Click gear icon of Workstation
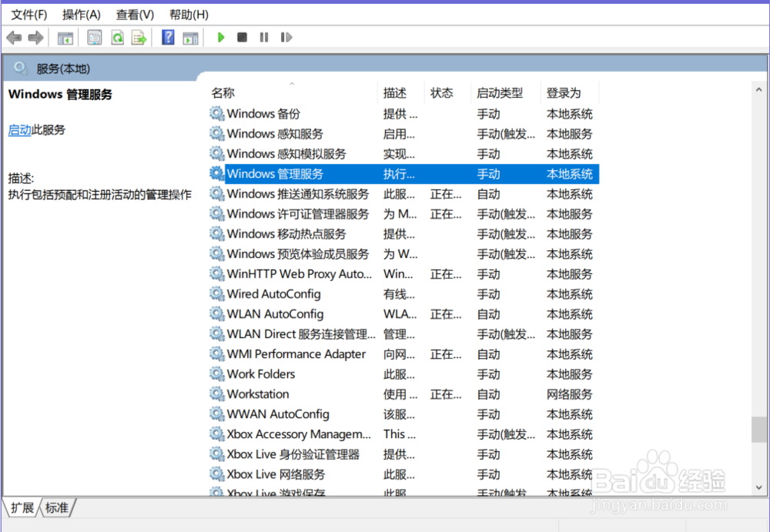 pyautogui.click(x=216, y=393)
